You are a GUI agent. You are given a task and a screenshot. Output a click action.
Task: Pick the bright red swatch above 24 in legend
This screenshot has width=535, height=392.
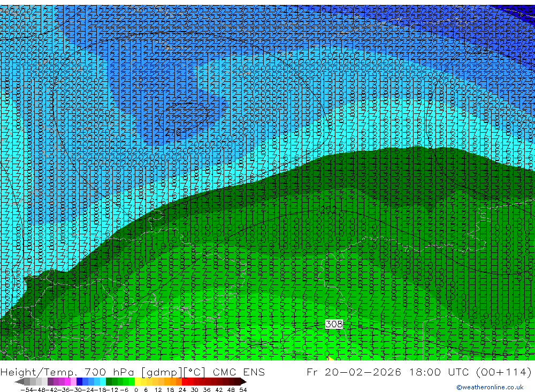185,382
